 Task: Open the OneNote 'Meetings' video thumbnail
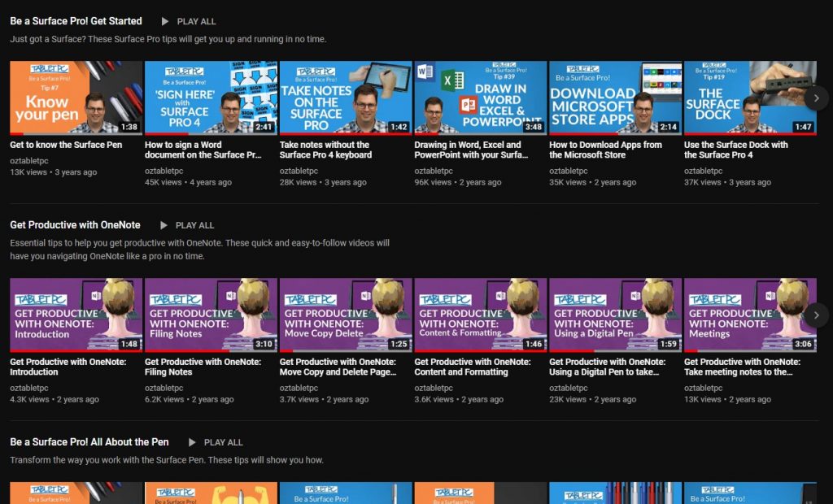click(x=751, y=315)
